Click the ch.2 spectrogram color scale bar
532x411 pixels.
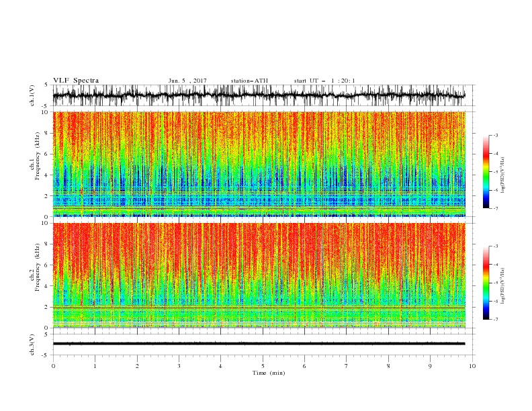pyautogui.click(x=486, y=283)
